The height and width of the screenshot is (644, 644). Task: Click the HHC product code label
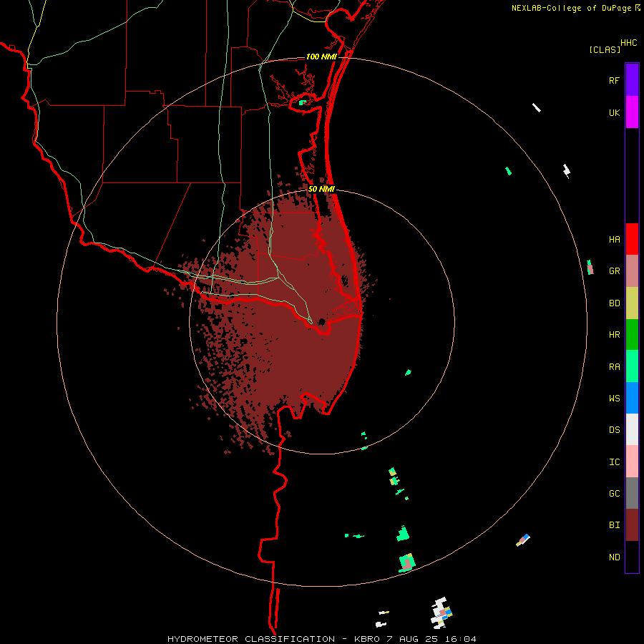(x=628, y=43)
